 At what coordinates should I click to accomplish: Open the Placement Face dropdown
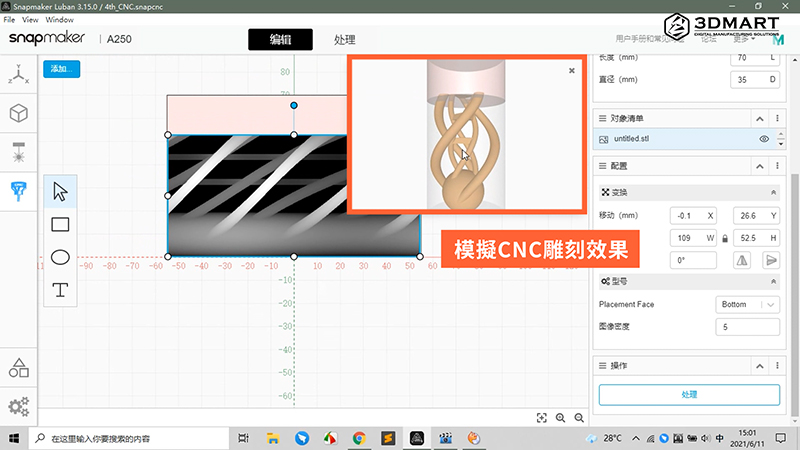(748, 305)
